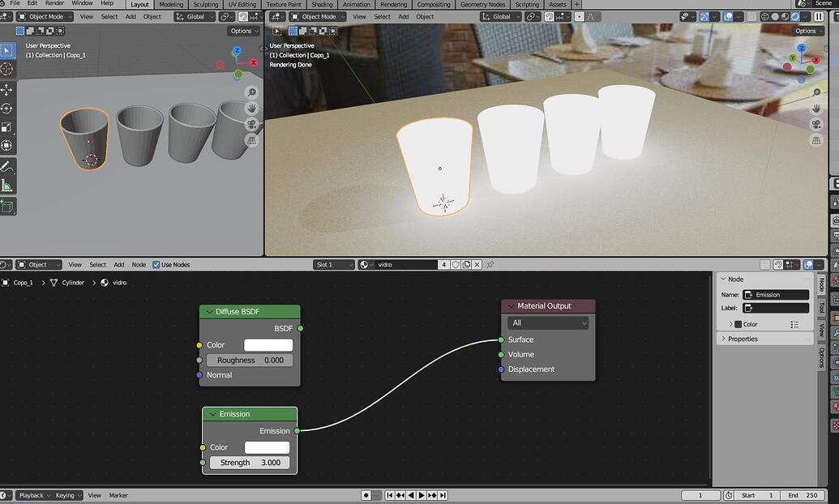Jump to the last frame in the timeline

click(443, 495)
